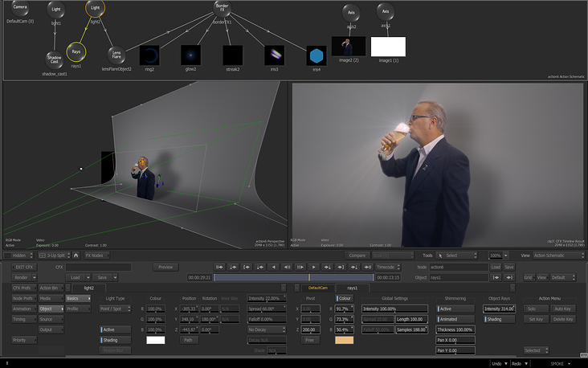Go to the last frame

click(x=368, y=267)
